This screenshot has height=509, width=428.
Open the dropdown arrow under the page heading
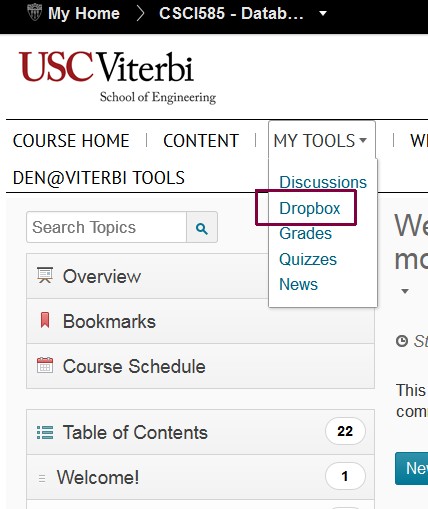(405, 291)
